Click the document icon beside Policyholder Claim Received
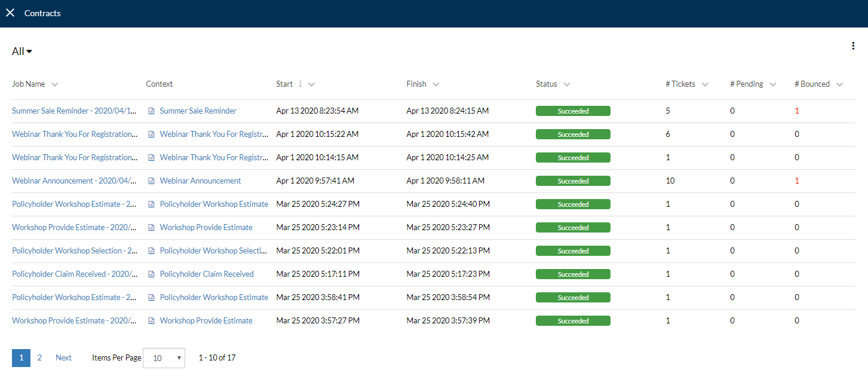The image size is (868, 376). pyautogui.click(x=152, y=274)
